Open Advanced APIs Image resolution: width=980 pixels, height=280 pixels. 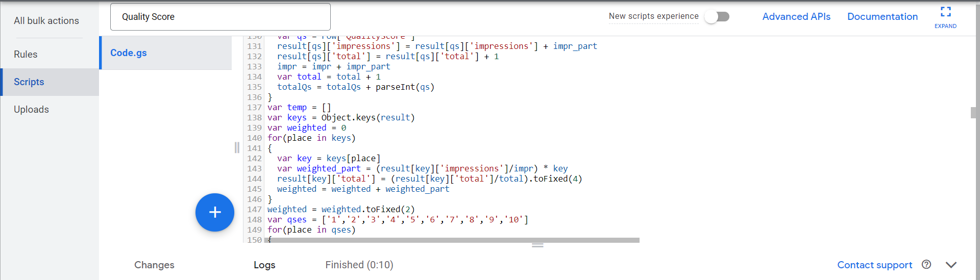[x=796, y=16]
